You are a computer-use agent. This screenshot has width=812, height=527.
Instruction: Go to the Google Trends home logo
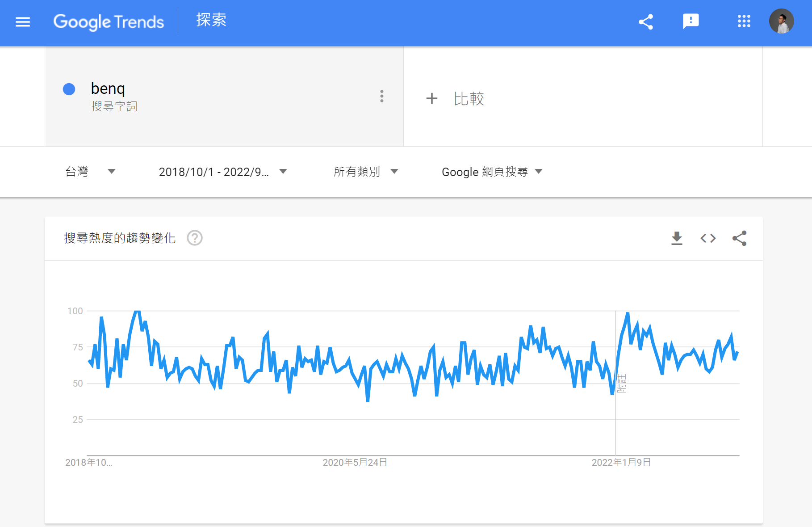pos(109,22)
